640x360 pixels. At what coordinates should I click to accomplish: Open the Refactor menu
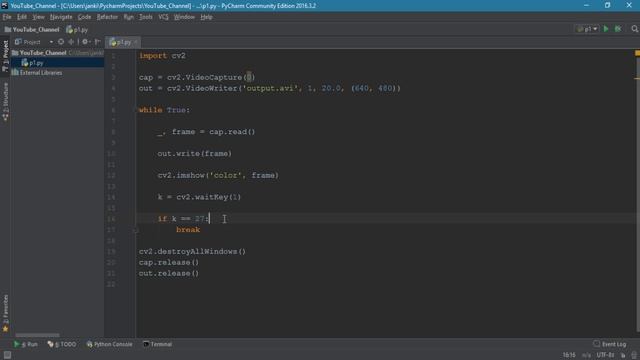pos(107,17)
